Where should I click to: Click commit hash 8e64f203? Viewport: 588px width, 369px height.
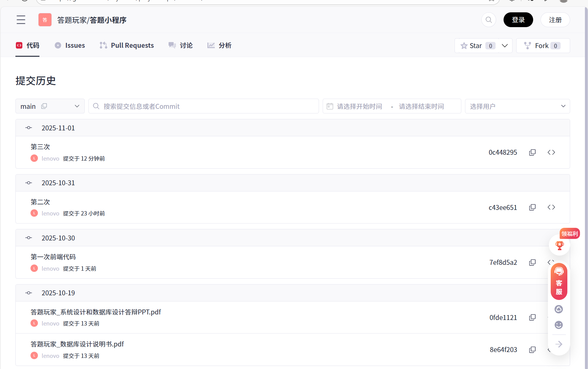coord(503,350)
